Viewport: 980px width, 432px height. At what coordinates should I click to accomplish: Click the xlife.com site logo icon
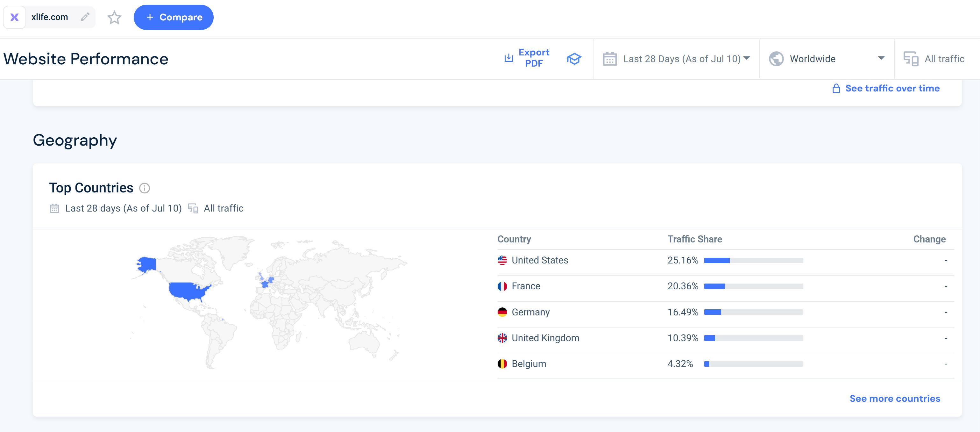(x=14, y=17)
